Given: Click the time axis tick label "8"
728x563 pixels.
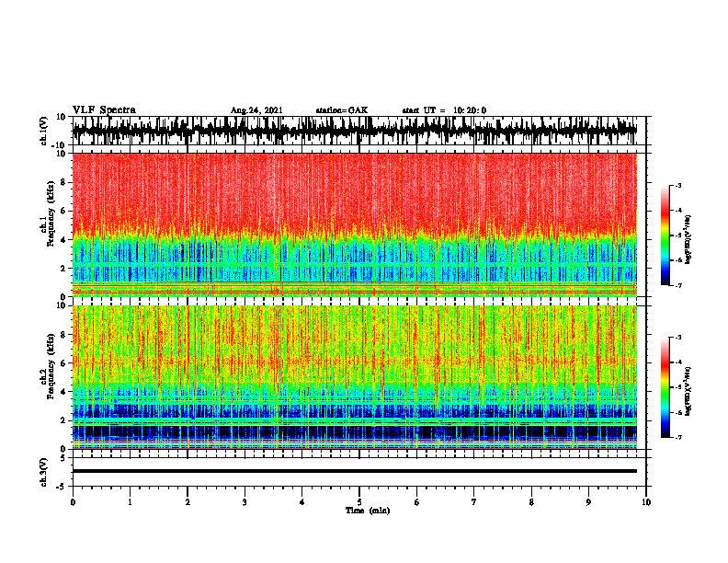Looking at the screenshot, I should point(531,502).
